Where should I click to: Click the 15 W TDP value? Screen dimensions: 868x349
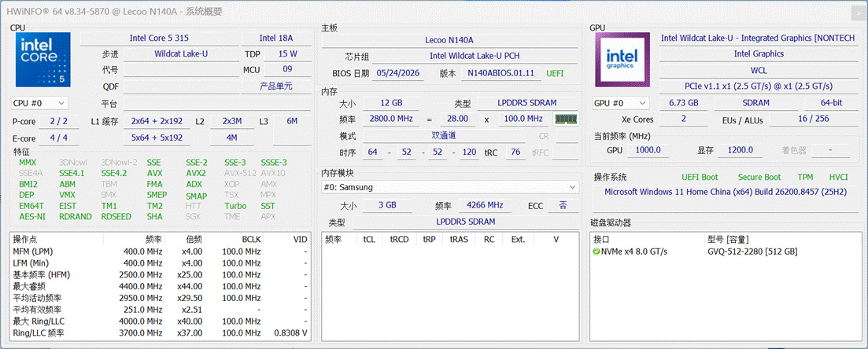(287, 54)
